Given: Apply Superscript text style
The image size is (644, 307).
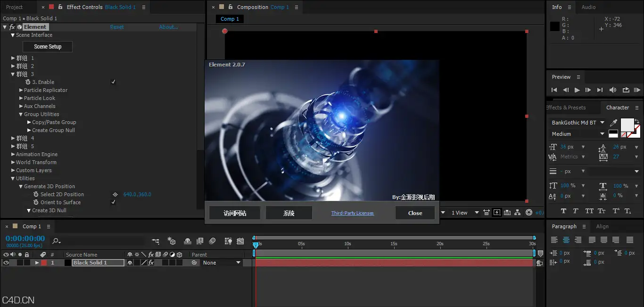Looking at the screenshot, I should (616, 211).
